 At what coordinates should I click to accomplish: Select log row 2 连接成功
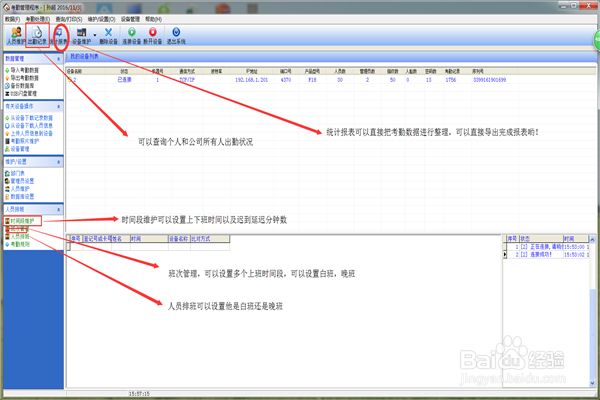click(x=545, y=254)
